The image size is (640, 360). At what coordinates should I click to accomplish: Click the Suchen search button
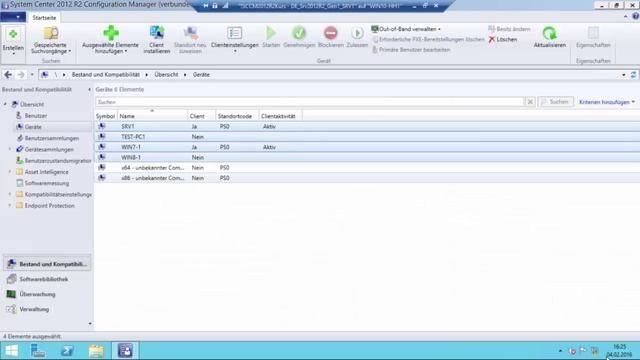pos(555,102)
